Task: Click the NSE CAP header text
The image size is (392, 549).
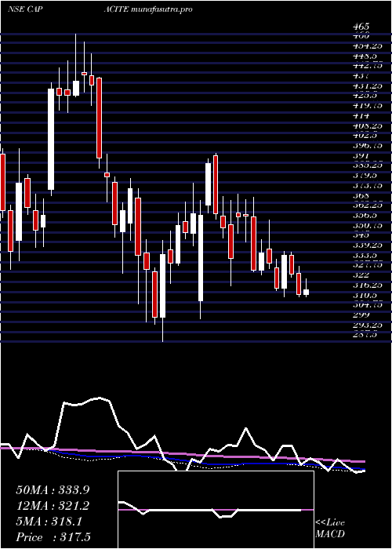Action: [x=25, y=9]
